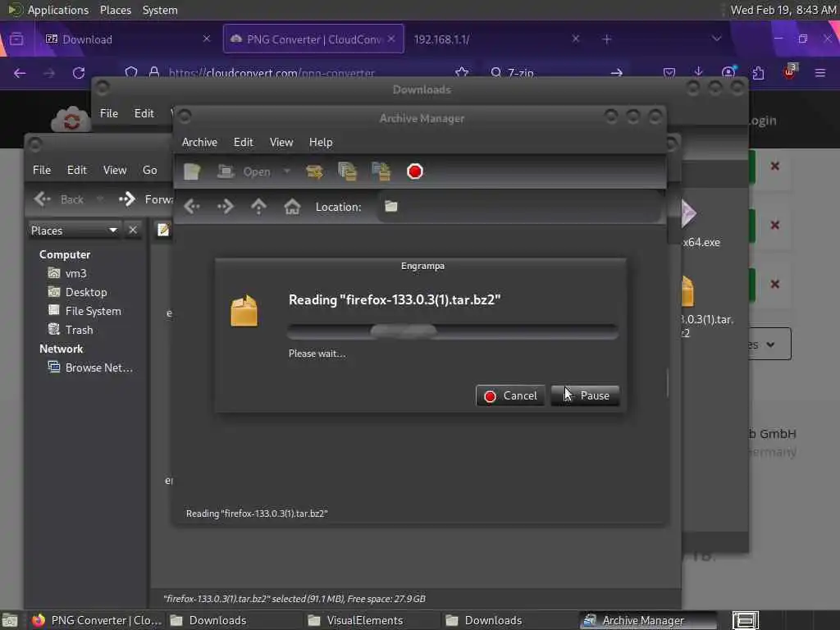Open the Firefox extensions puzzle icon

coord(758,72)
